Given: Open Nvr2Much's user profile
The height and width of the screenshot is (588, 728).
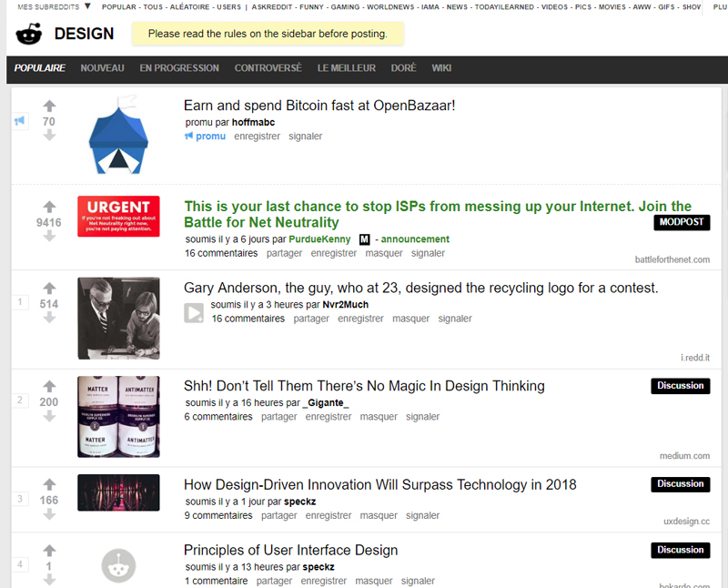Looking at the screenshot, I should pos(346,305).
